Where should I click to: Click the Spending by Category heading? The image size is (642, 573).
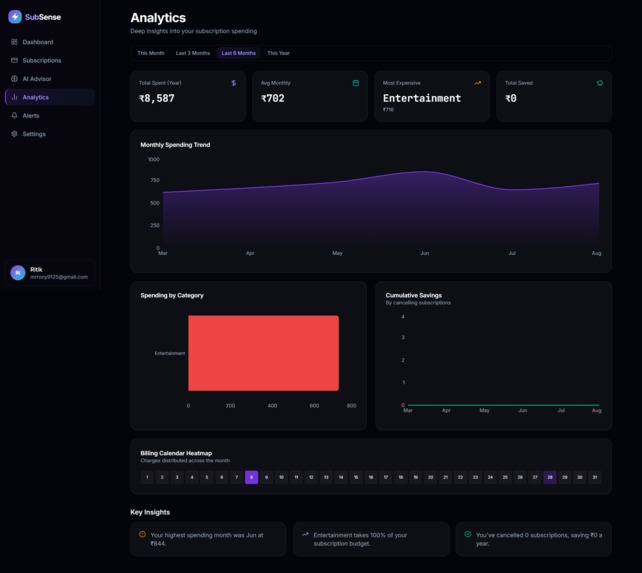coord(172,295)
